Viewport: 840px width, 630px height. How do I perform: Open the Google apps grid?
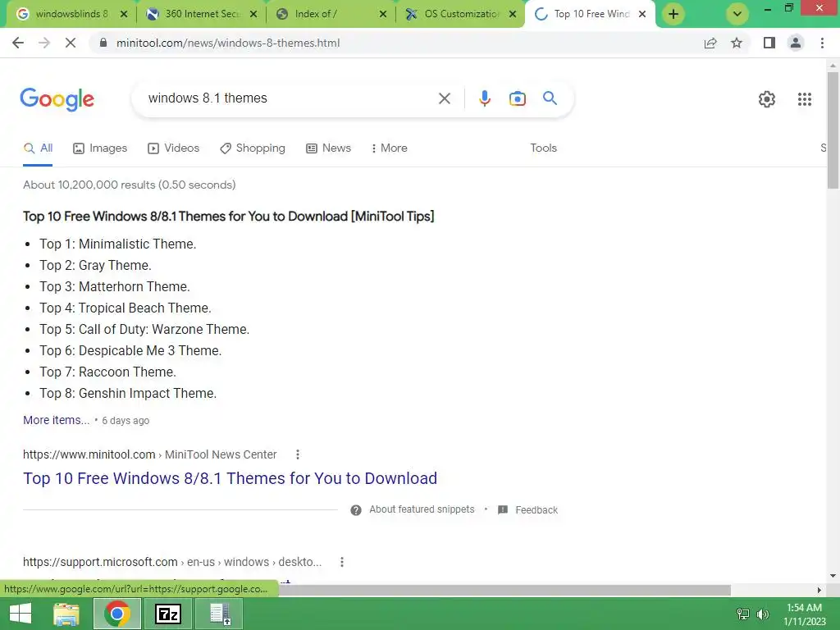click(x=804, y=99)
